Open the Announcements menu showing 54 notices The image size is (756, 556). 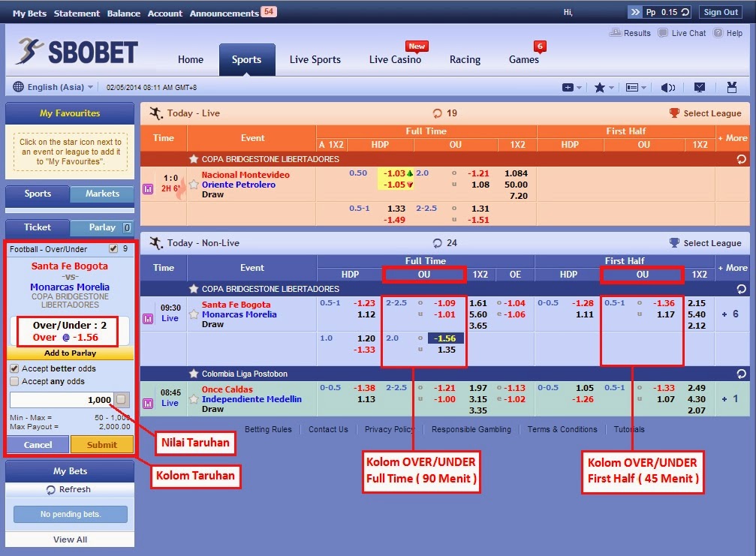click(223, 13)
